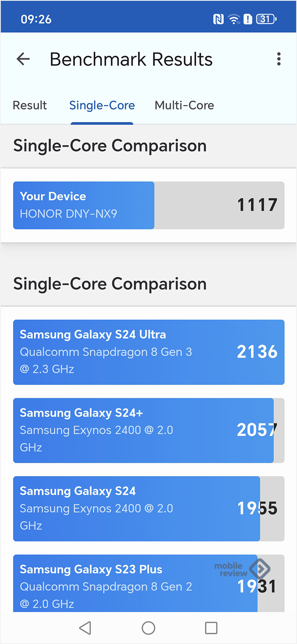The width and height of the screenshot is (297, 644).
Task: Open the Samsung Galaxy S24 Ultra result
Action: coord(149,352)
